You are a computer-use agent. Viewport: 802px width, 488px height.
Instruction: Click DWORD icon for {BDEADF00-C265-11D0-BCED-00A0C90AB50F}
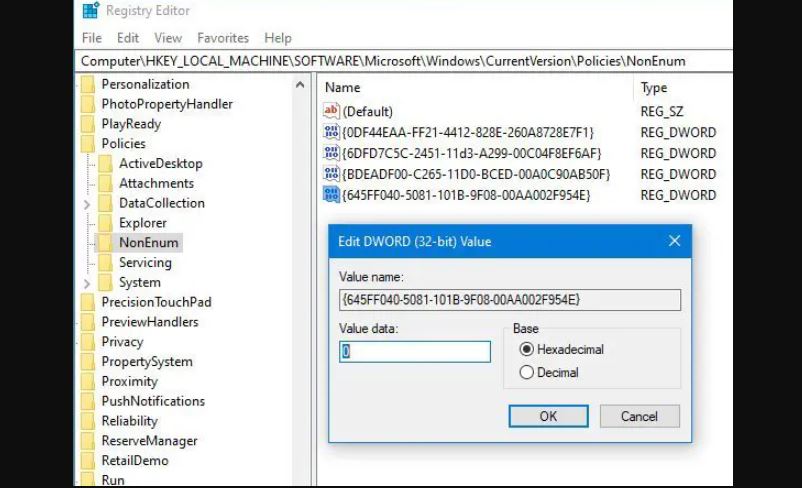click(x=331, y=174)
